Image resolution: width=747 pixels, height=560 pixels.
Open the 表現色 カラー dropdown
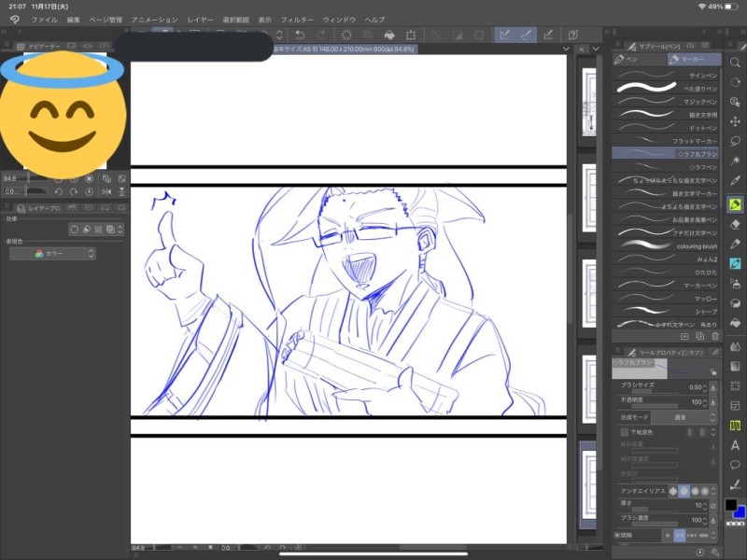click(x=52, y=253)
